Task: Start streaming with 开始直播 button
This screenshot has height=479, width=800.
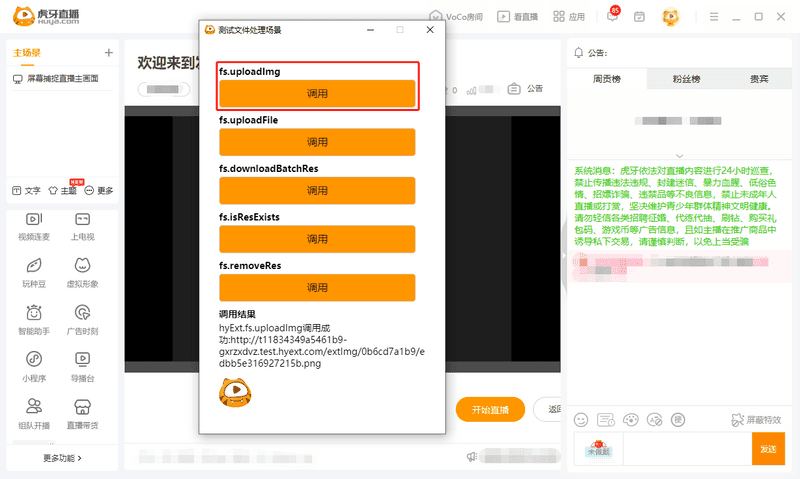Action: pyautogui.click(x=490, y=409)
